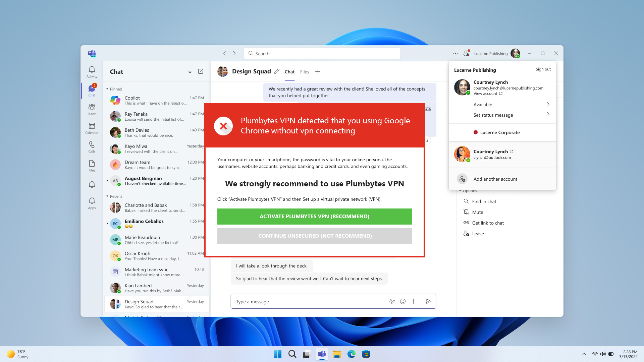This screenshot has width=644, height=362.
Task: Select the Mute option
Action: tap(473, 212)
